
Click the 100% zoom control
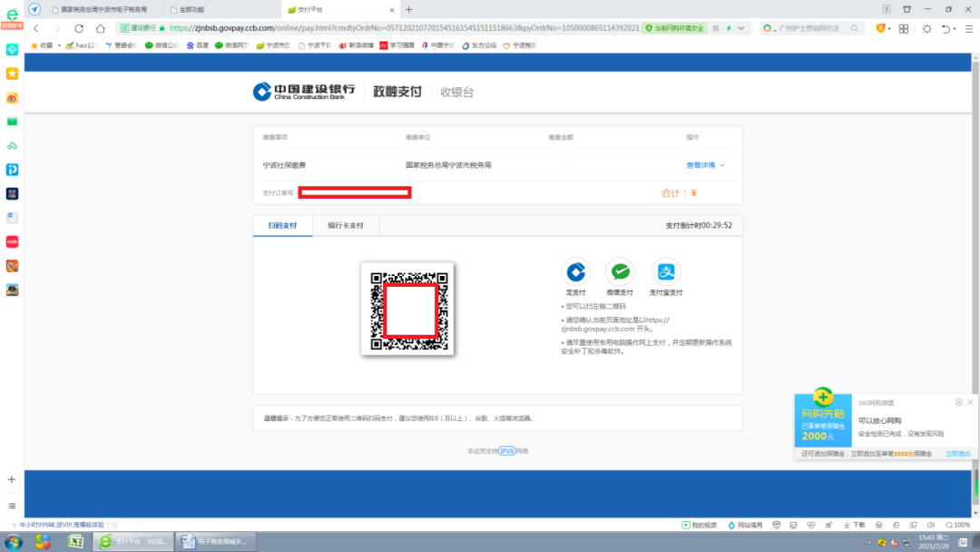pyautogui.click(x=957, y=525)
